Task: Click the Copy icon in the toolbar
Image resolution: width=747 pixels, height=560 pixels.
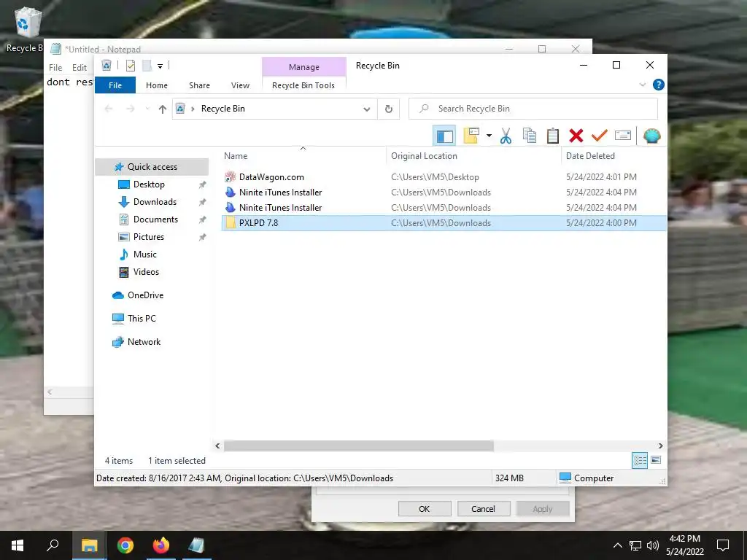Action: (x=530, y=136)
